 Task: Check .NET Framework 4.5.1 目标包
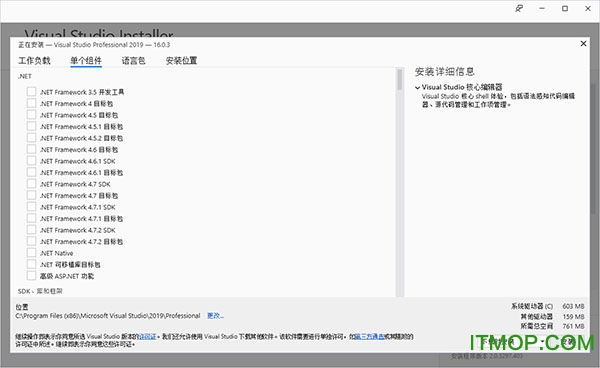click(31, 126)
